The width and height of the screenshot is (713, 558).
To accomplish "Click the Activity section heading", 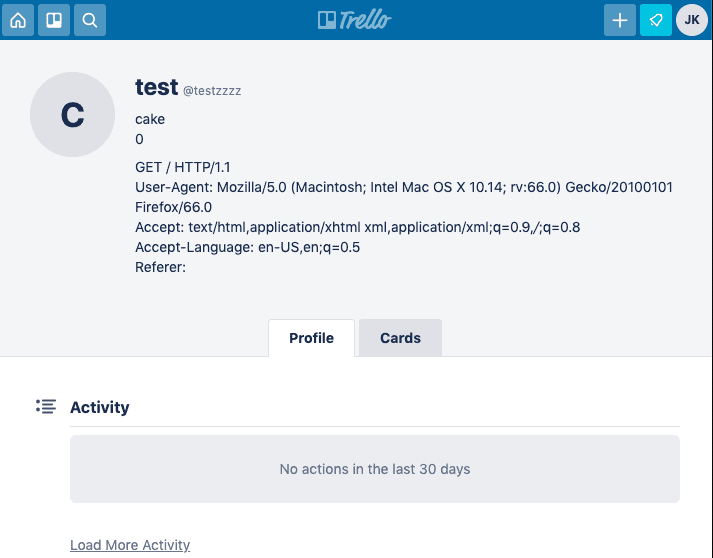I will click(x=100, y=407).
